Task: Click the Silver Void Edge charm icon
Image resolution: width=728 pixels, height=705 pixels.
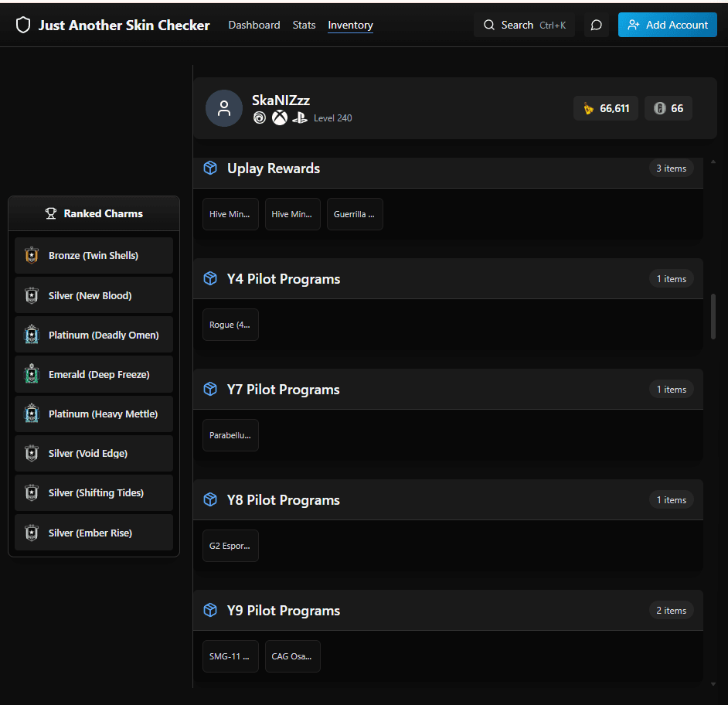Action: pyautogui.click(x=32, y=453)
